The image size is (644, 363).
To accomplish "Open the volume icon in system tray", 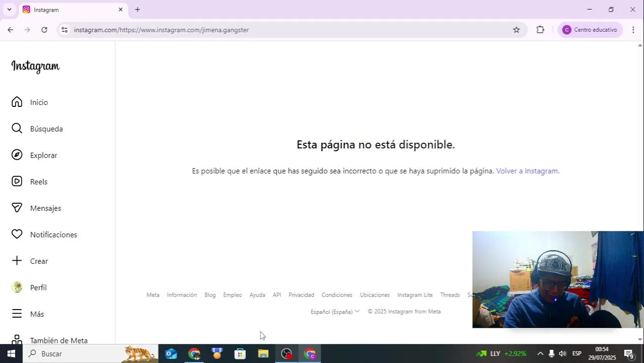I will point(563,353).
